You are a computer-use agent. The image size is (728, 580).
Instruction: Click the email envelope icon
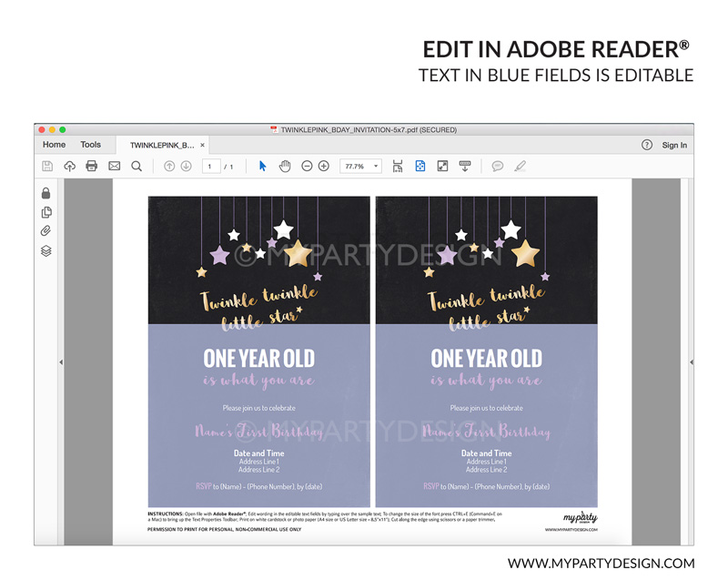pos(114,167)
